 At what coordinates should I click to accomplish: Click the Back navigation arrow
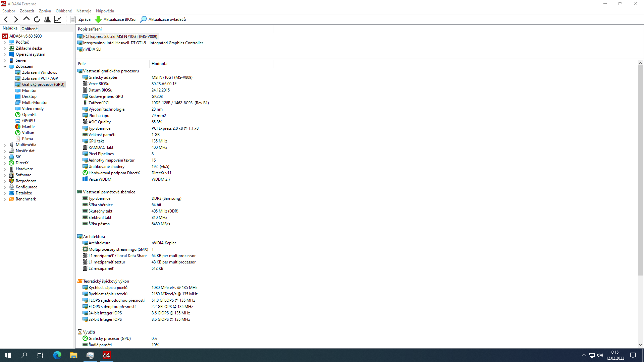(x=6, y=19)
